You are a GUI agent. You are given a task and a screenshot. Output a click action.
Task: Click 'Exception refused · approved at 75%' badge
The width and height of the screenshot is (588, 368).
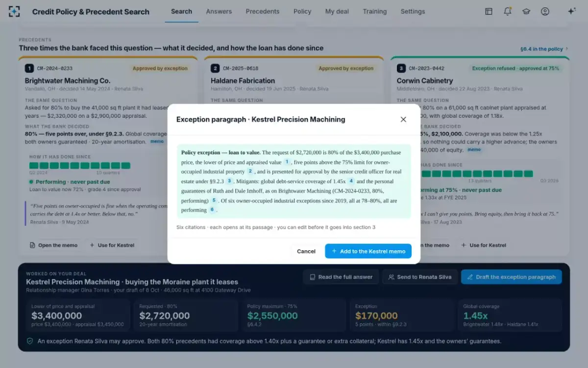515,68
